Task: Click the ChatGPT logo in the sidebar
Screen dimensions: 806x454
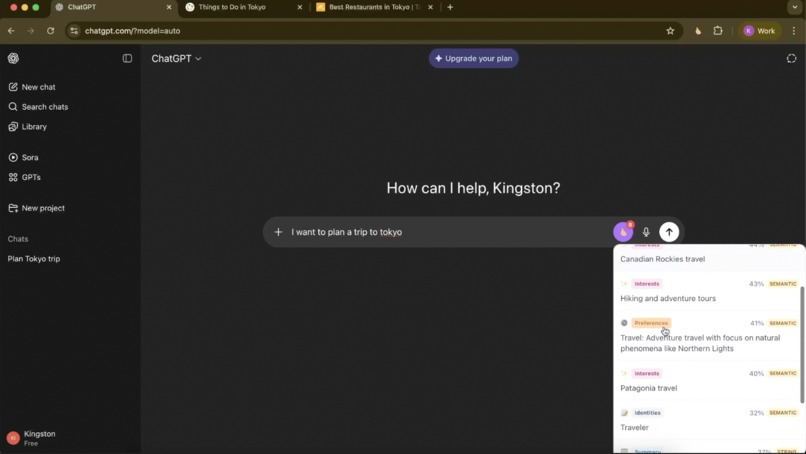Action: [x=13, y=58]
